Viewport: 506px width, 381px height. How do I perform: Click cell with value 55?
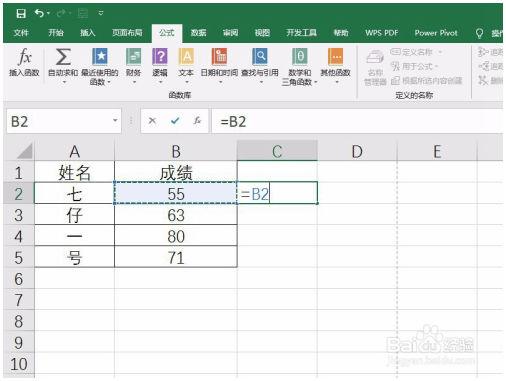pyautogui.click(x=176, y=193)
